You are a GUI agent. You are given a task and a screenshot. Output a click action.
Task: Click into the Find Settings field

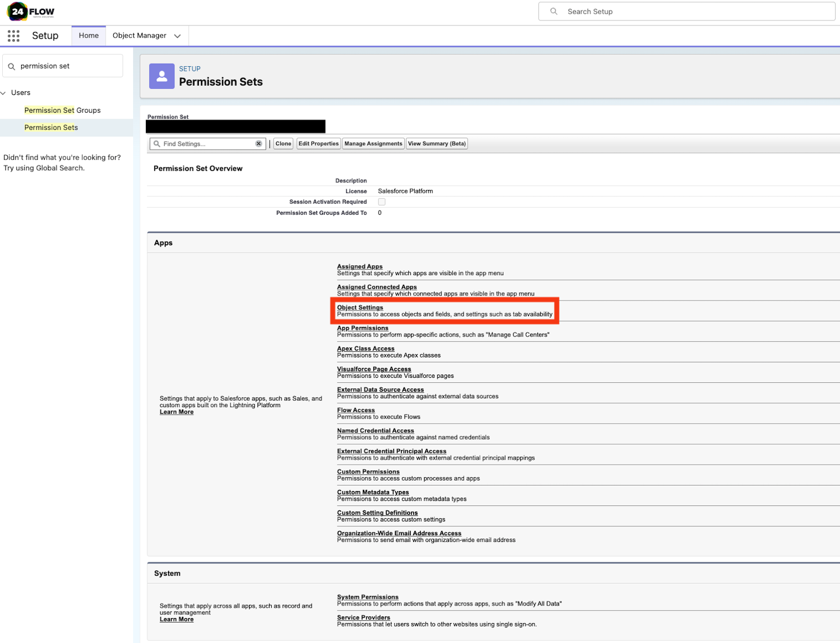[x=207, y=144]
